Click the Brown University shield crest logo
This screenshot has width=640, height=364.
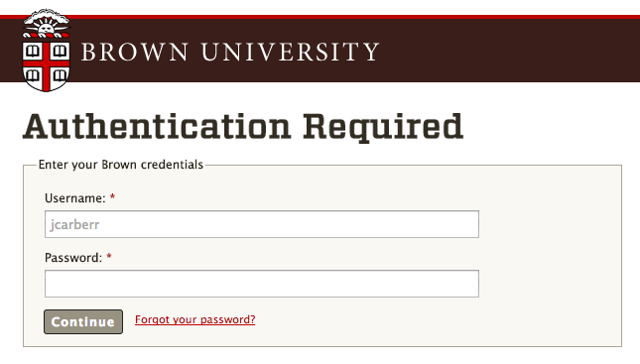coord(46,50)
